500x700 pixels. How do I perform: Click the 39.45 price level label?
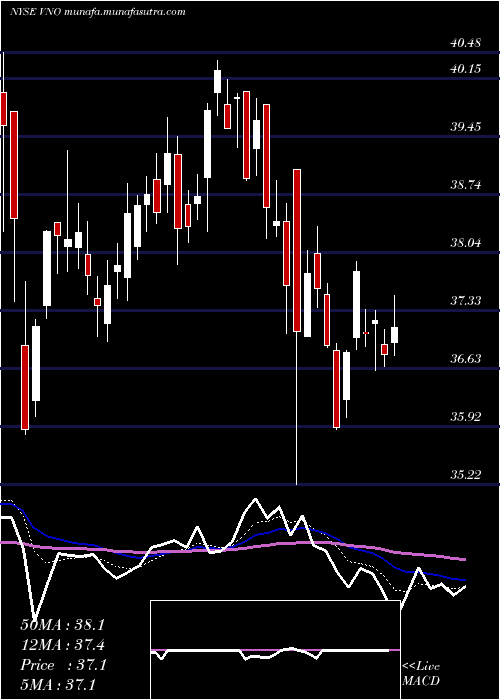point(466,127)
